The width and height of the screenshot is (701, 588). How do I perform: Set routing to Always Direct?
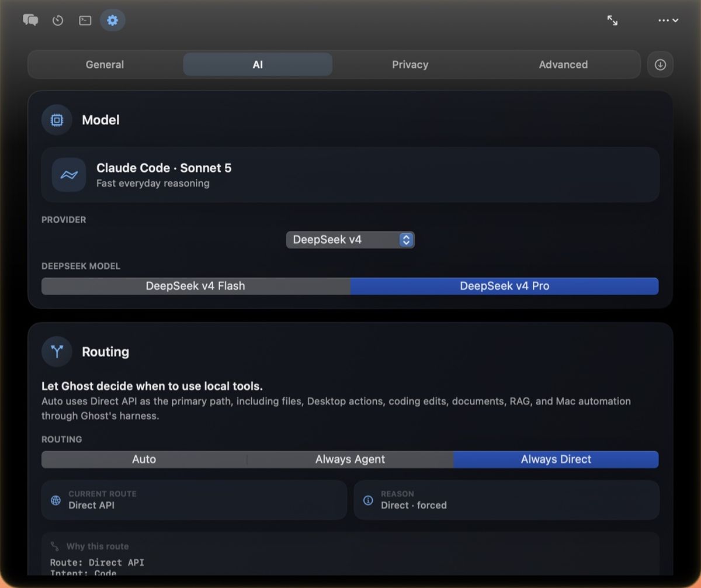click(556, 459)
